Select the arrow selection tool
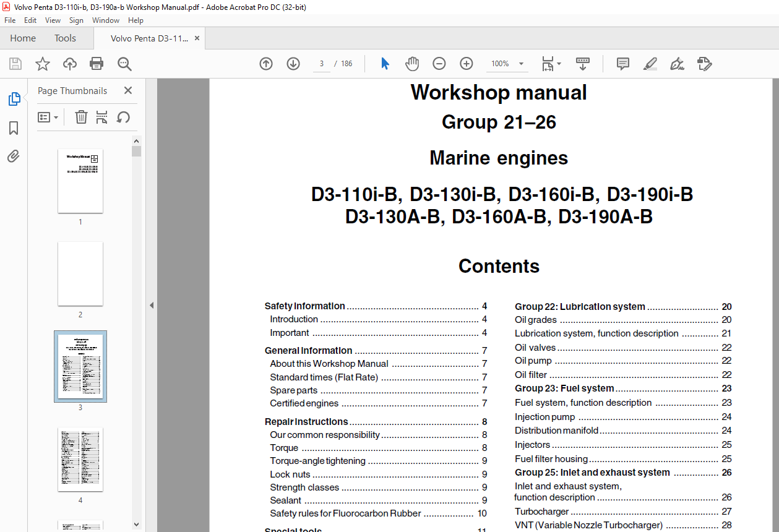Screen dimensions: 779x532 [385, 64]
